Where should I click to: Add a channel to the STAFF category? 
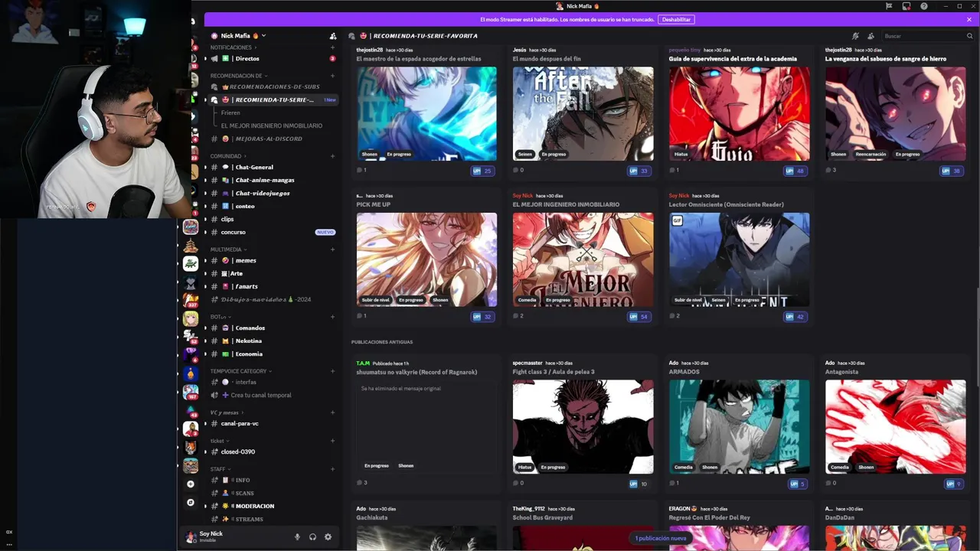(332, 469)
